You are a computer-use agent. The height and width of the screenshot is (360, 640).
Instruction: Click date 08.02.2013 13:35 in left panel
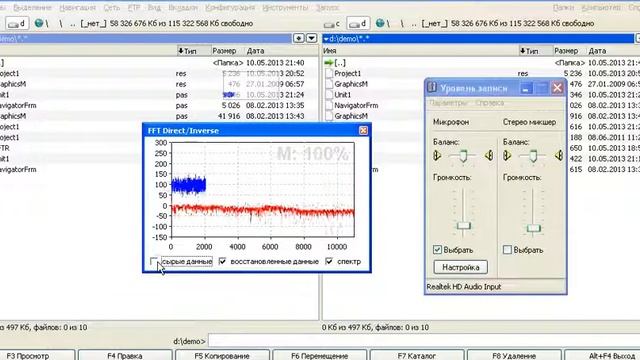275,105
